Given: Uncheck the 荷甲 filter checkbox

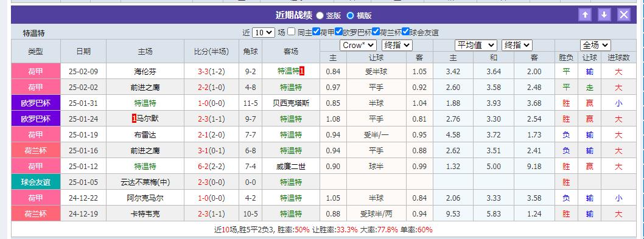Looking at the screenshot, I should pyautogui.click(x=316, y=32).
